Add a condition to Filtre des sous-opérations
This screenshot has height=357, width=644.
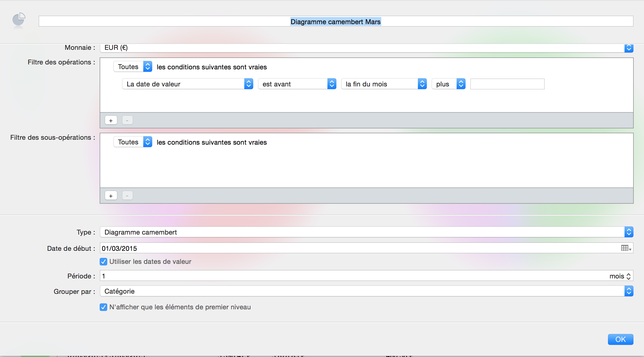point(111,196)
